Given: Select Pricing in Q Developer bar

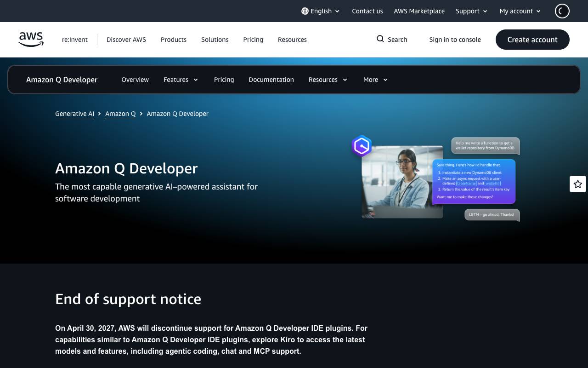Looking at the screenshot, I should pos(224,80).
